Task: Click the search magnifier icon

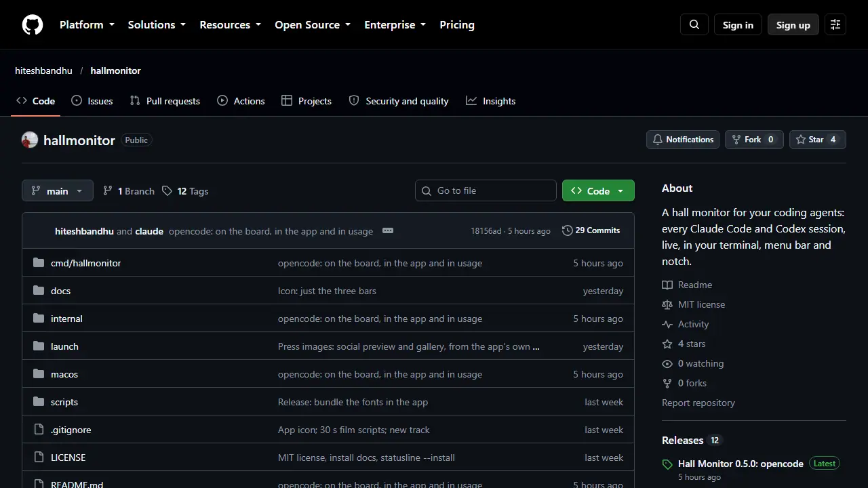Action: pos(694,25)
